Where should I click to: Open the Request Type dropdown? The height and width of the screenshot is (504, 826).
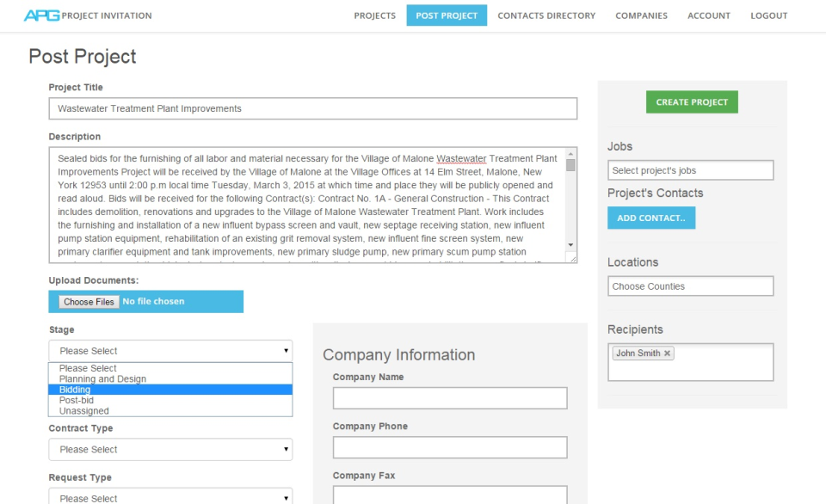click(170, 497)
